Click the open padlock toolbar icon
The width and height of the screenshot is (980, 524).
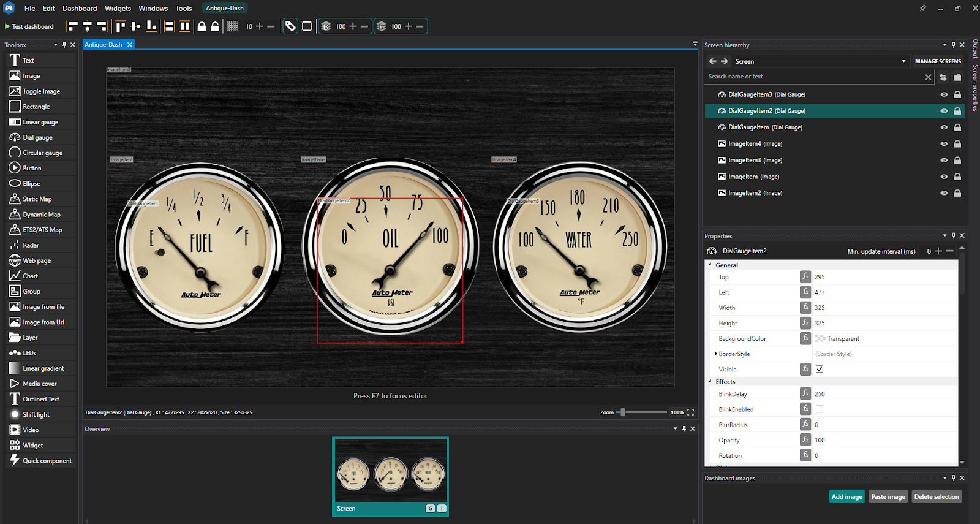pos(215,26)
